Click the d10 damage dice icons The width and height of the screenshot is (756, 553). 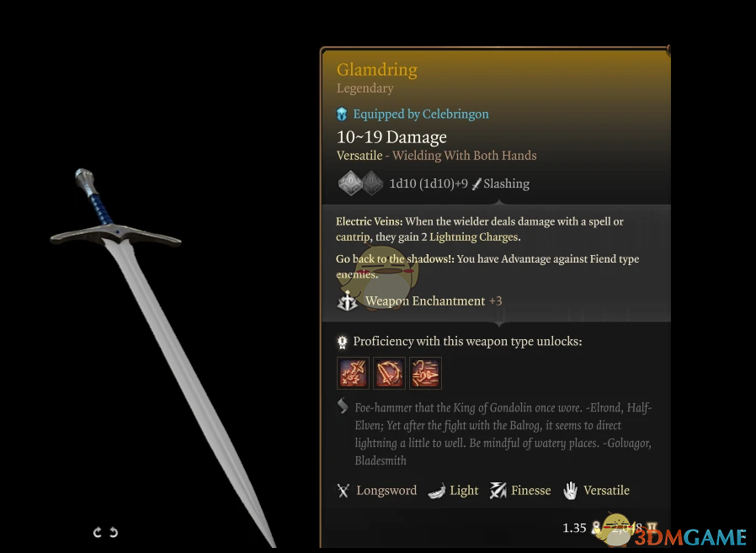click(x=360, y=183)
